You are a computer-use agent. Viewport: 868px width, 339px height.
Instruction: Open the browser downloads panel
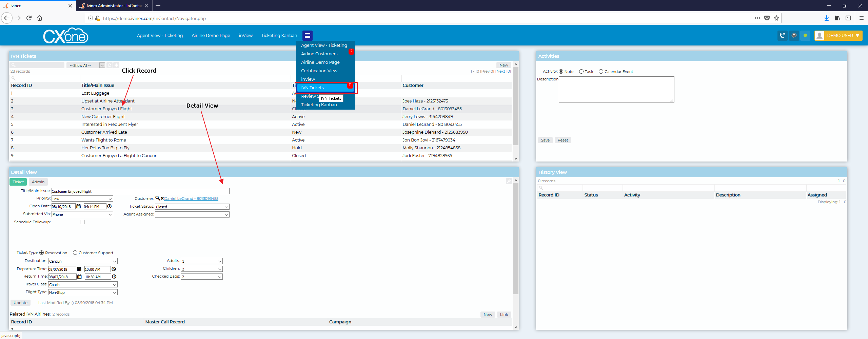tap(827, 18)
